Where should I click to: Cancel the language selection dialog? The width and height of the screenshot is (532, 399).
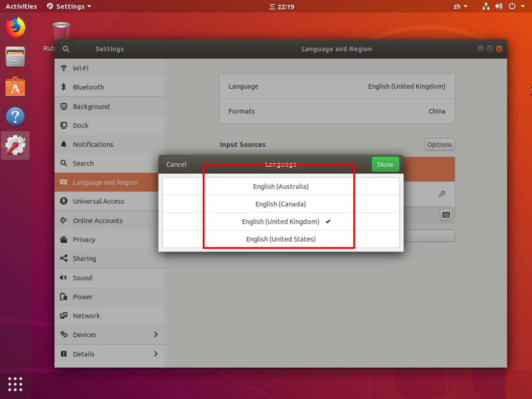tap(176, 164)
